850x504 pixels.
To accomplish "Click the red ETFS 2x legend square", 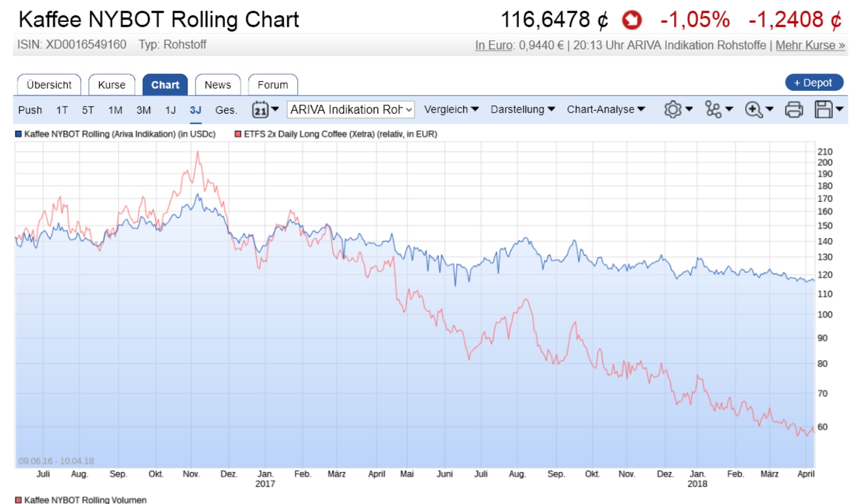I will coord(238,134).
